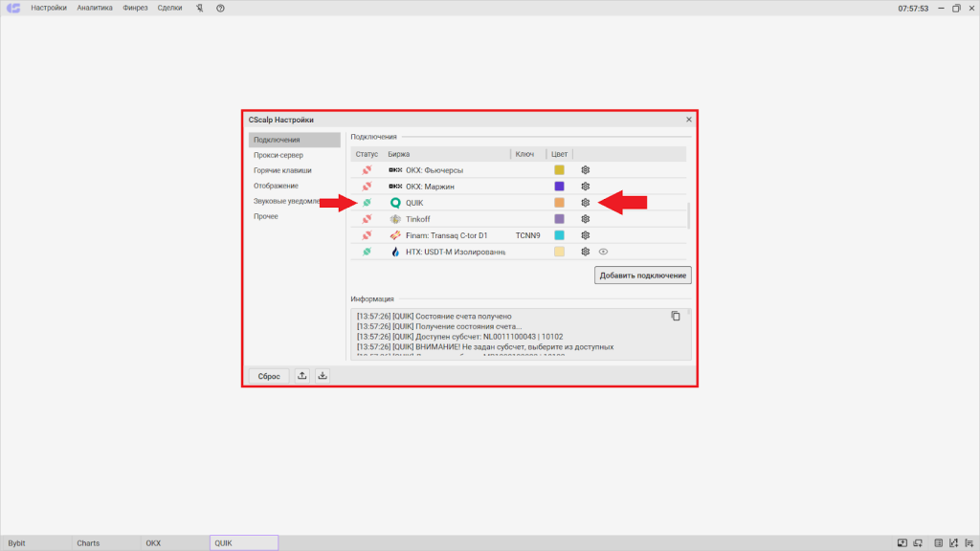The height and width of the screenshot is (551, 980).
Task: Click the TCNN9 key value for Finam
Action: click(x=528, y=235)
